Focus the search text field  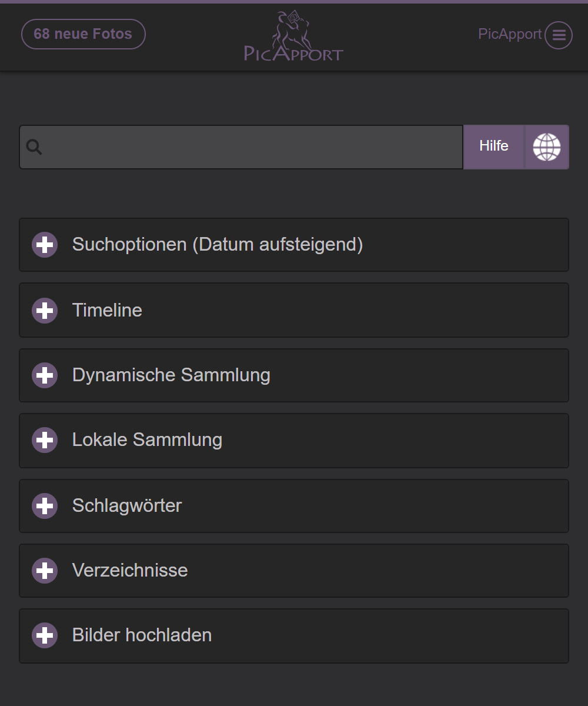253,147
